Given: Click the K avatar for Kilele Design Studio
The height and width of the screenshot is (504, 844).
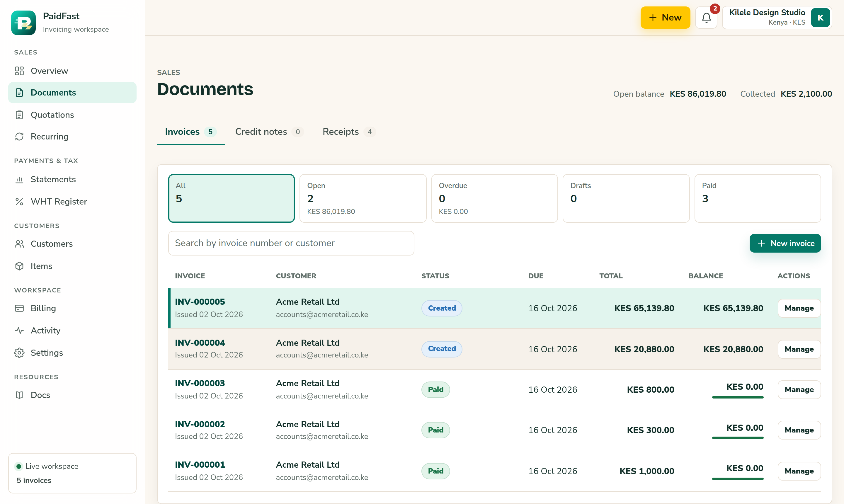Looking at the screenshot, I should click(820, 18).
